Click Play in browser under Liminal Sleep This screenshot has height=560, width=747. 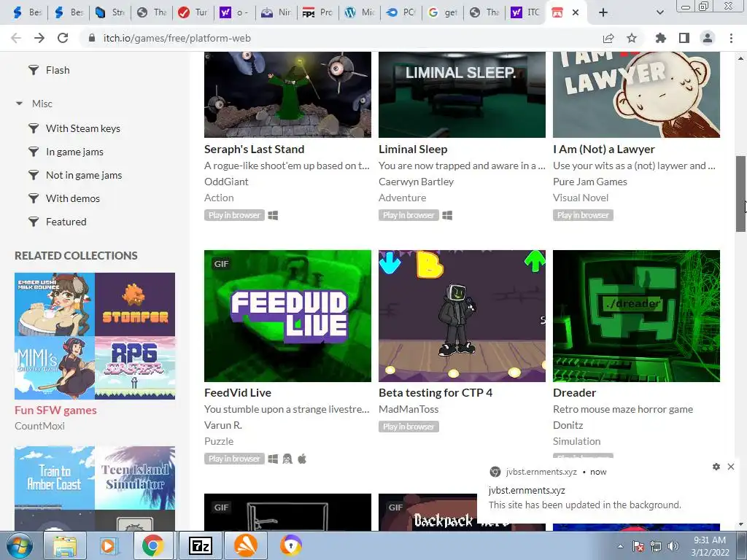coord(409,215)
